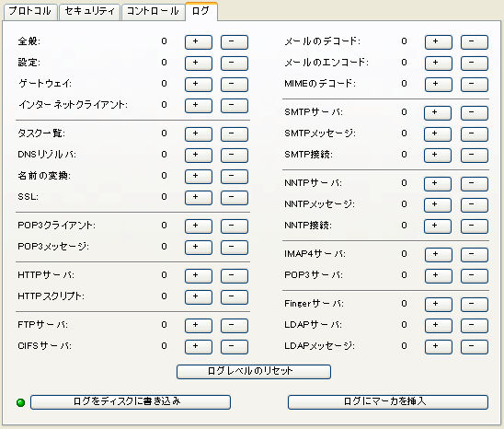Click plus button for ゲートウェイ log level

tap(199, 85)
